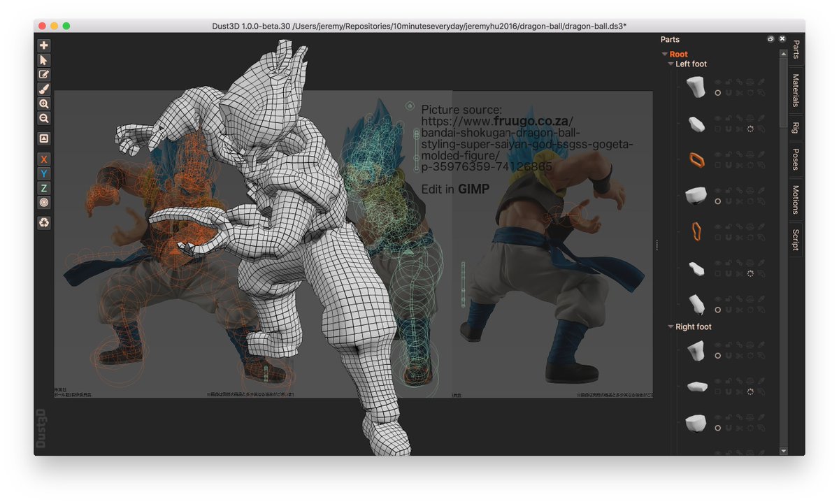
Task: Toggle the Z axis lock
Action: point(44,188)
